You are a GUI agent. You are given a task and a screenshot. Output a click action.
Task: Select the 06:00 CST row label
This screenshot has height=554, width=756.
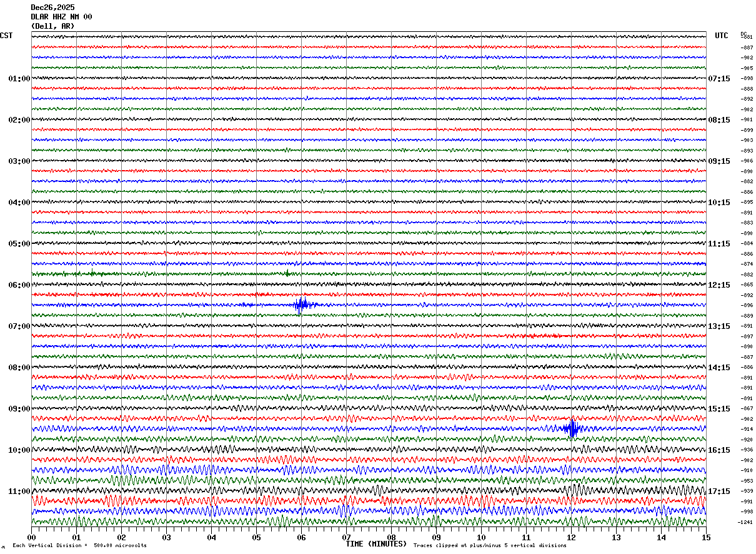point(19,285)
